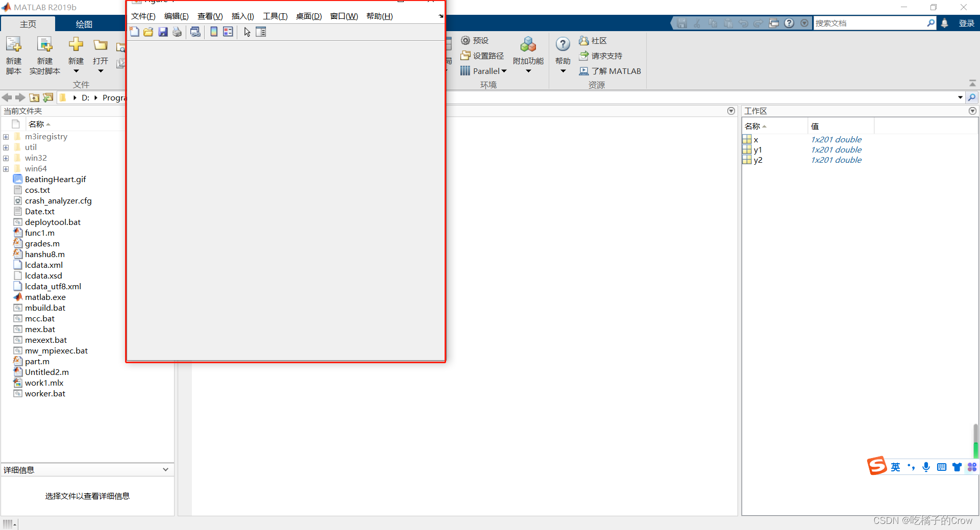Open the quick access toolbar customize dropdown
Screen dimensions: 980x530
click(804, 23)
